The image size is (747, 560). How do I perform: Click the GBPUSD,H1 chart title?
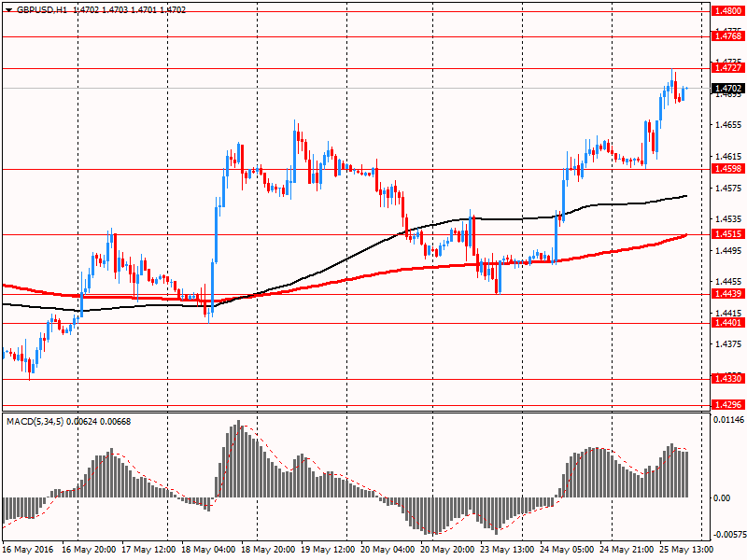[x=42, y=10]
